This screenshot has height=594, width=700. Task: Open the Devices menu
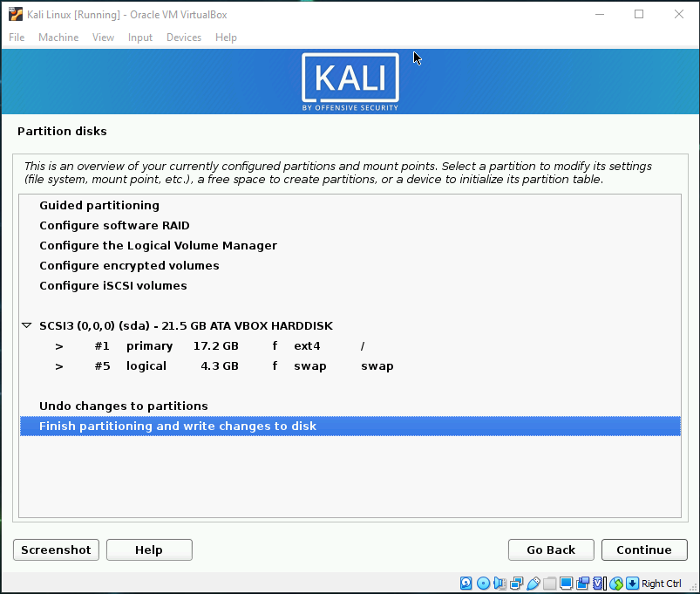[184, 38]
